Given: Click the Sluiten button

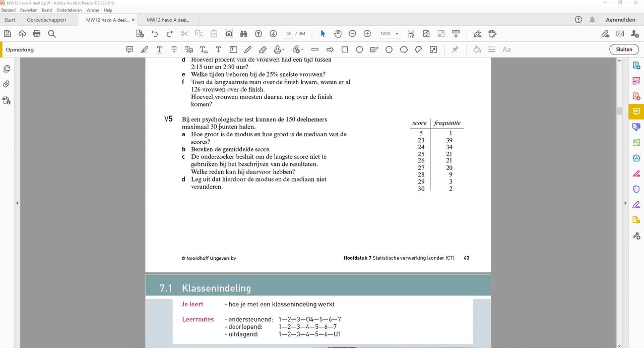Looking at the screenshot, I should click(624, 49).
